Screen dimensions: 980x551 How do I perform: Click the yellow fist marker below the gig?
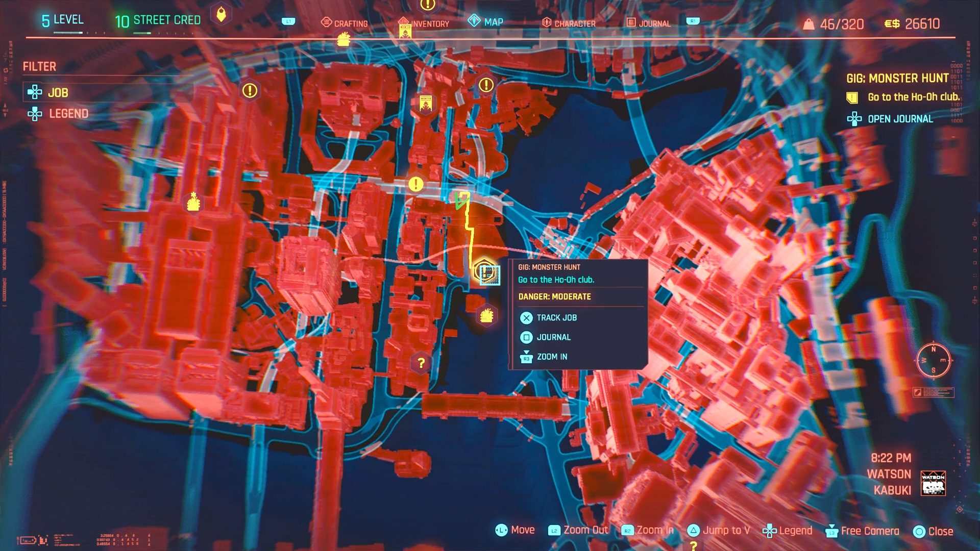pyautogui.click(x=486, y=316)
